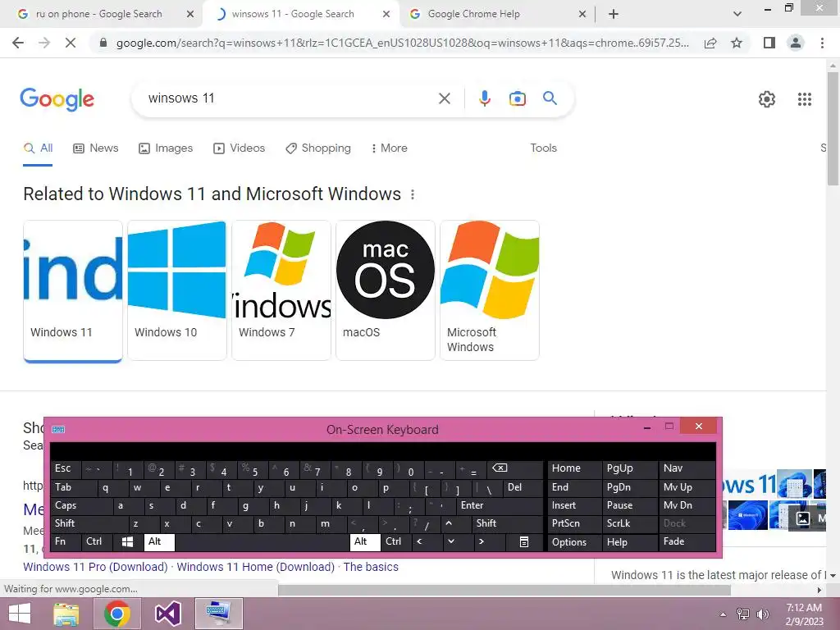Open Windows 11 Home (Download) link
840x630 pixels.
[x=256, y=568]
